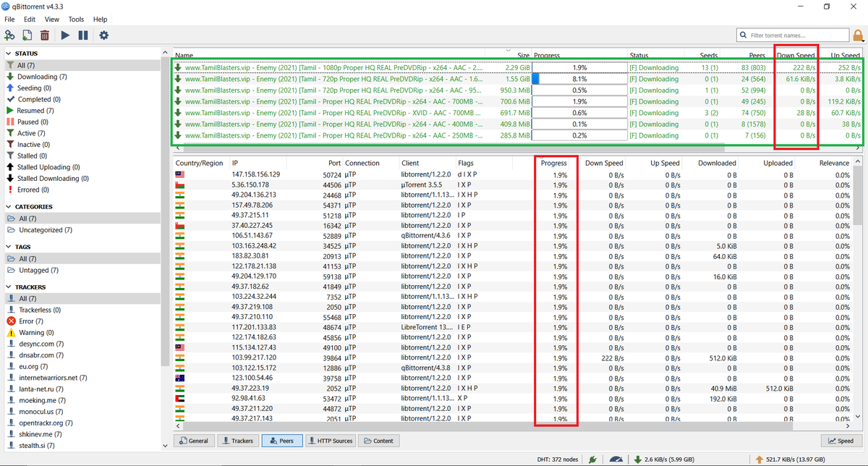Toggle alternative speed limits speedometer icon
868x466 pixels.
[616, 459]
